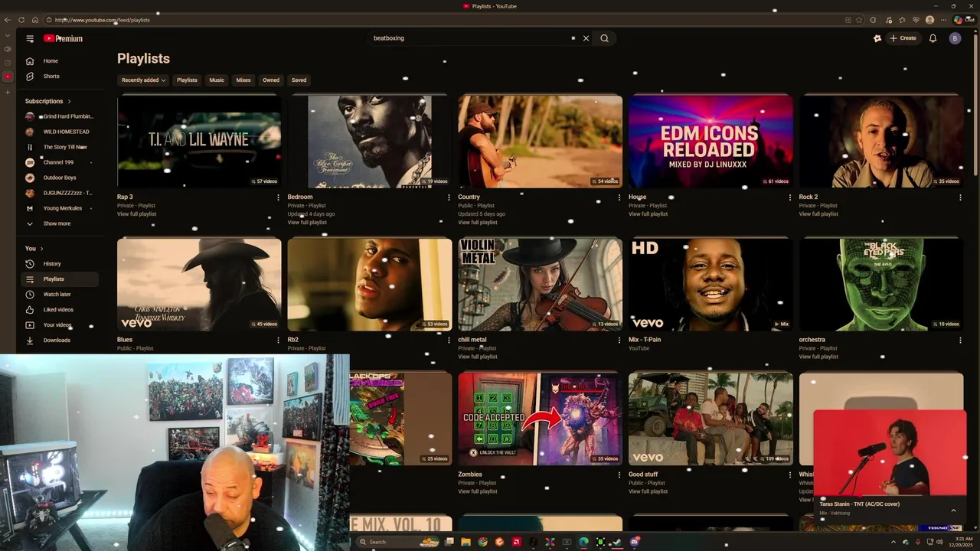980x551 pixels.
Task: Open the EDM Icons Reloaded House thumbnail
Action: 710,141
